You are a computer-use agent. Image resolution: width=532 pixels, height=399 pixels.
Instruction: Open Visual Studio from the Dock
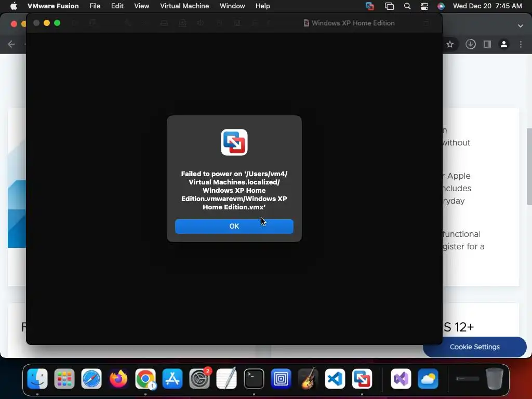click(401, 379)
